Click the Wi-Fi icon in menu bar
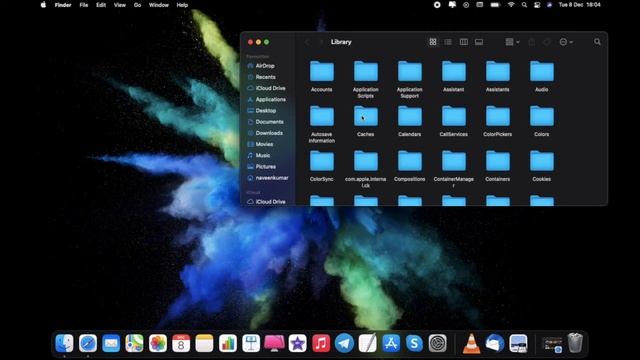Screen dimensions: 640x360 tap(511, 5)
